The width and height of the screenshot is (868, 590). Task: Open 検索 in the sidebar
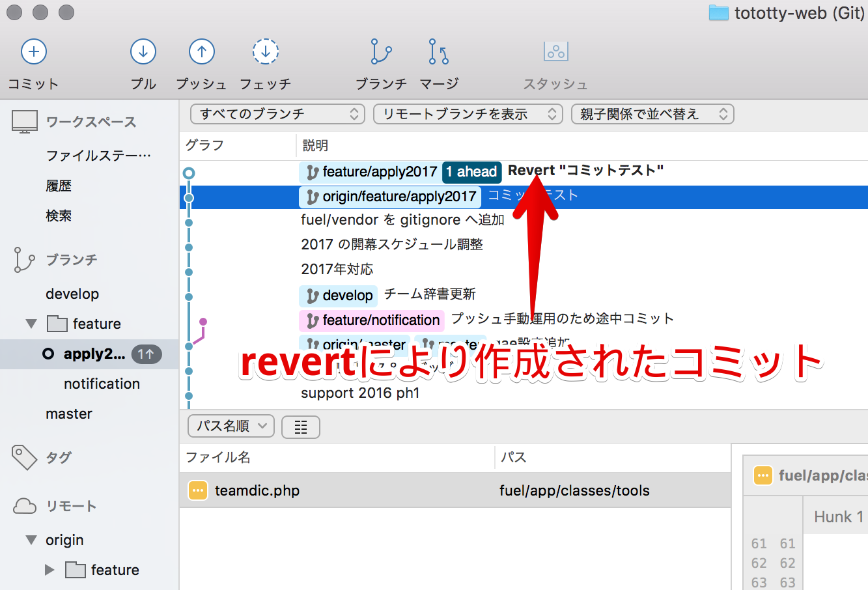coord(59,216)
